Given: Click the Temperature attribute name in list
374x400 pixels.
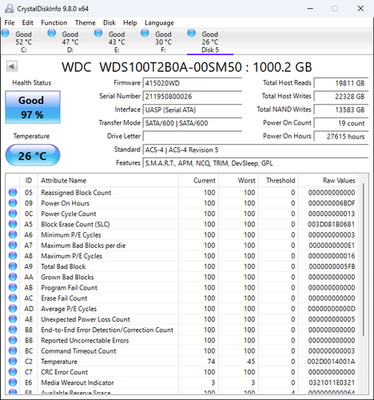Looking at the screenshot, I should 59,362.
